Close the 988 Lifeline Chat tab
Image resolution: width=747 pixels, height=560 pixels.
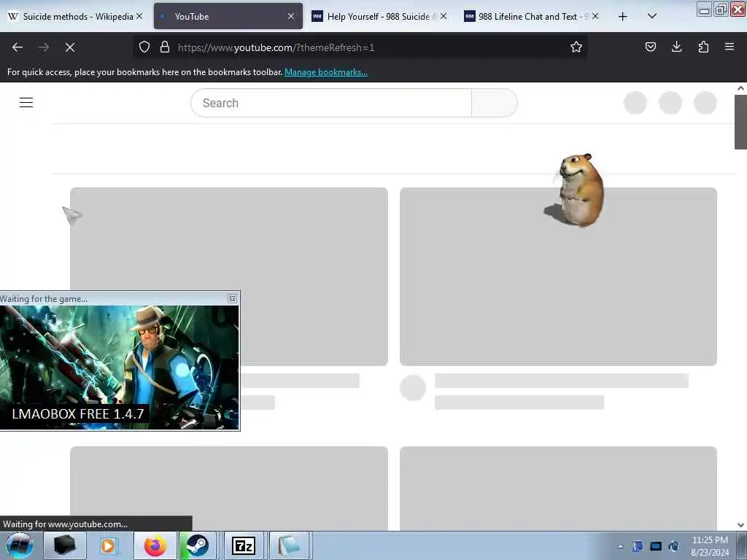[x=595, y=16]
